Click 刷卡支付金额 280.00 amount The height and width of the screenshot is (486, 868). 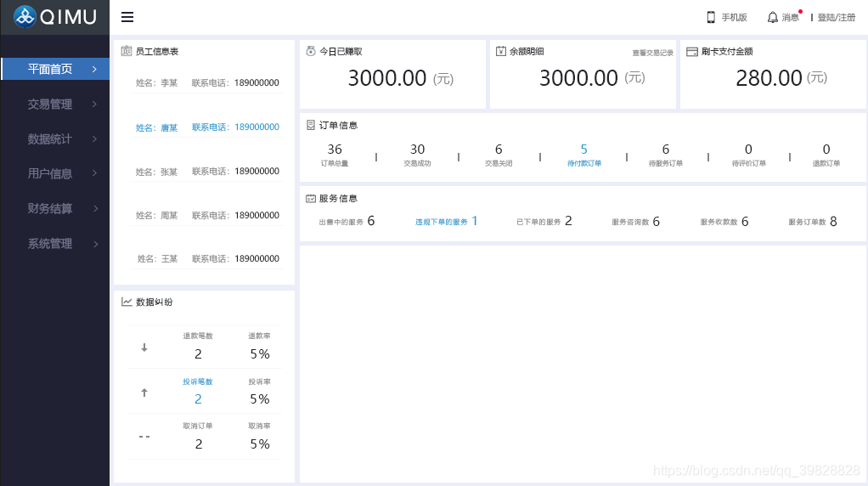769,78
